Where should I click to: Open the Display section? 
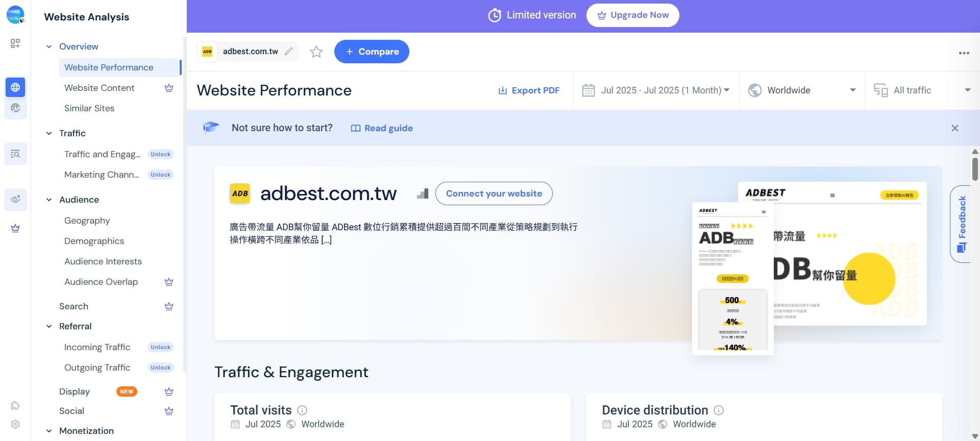(x=75, y=391)
